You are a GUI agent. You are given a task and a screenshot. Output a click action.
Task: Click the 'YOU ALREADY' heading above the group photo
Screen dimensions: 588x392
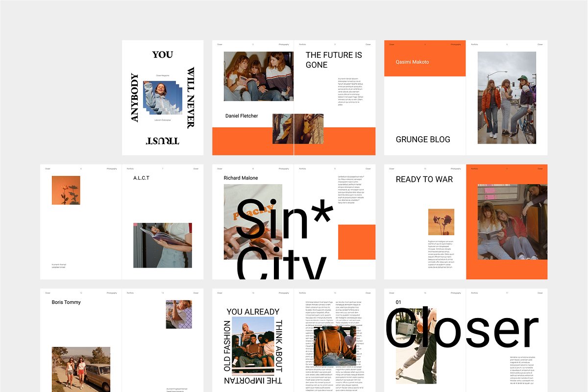point(253,312)
